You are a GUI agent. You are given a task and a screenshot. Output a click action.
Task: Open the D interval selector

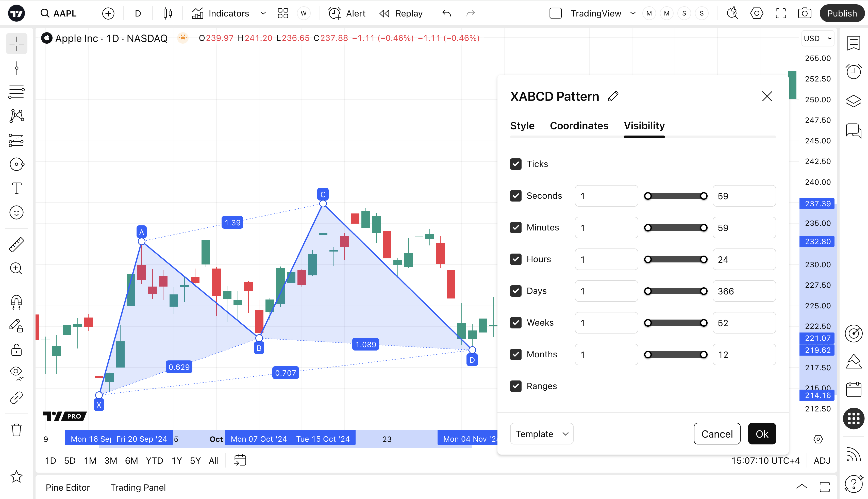click(x=138, y=13)
